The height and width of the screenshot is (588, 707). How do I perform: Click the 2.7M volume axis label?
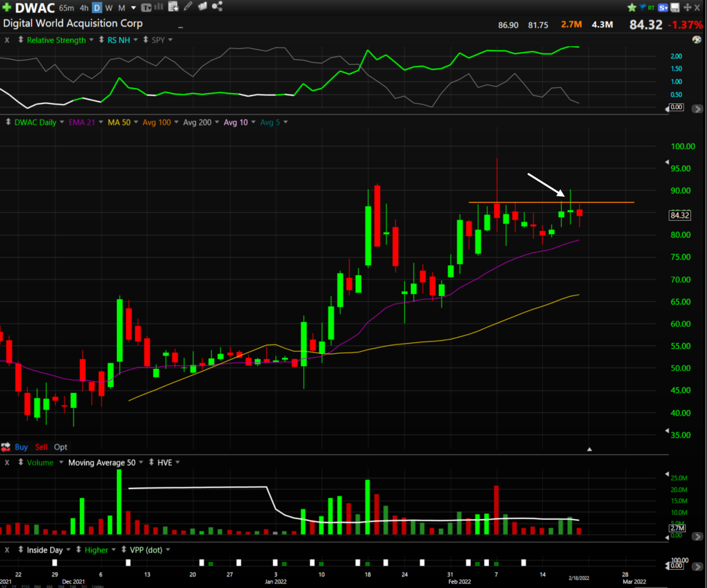pos(678,528)
